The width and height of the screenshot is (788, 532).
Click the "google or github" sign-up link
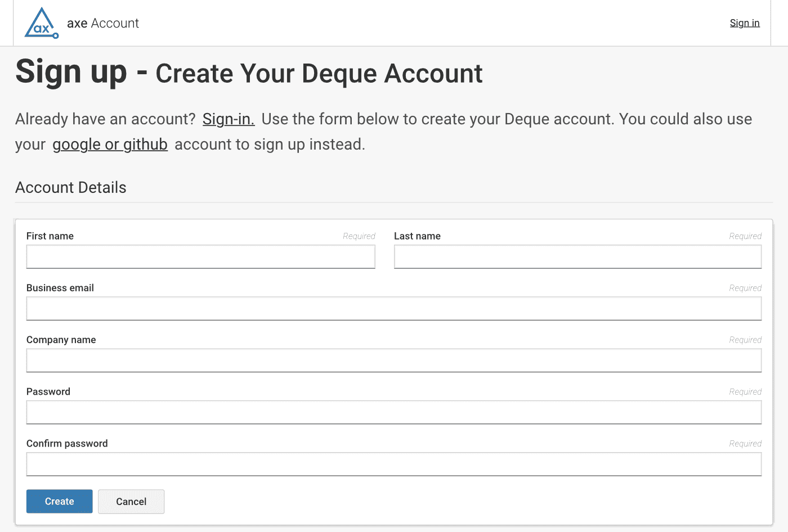click(x=110, y=145)
